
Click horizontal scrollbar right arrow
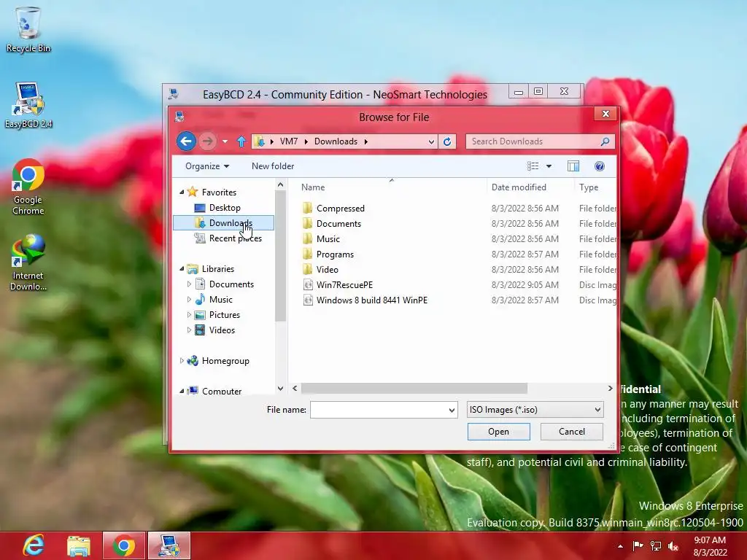(x=611, y=389)
